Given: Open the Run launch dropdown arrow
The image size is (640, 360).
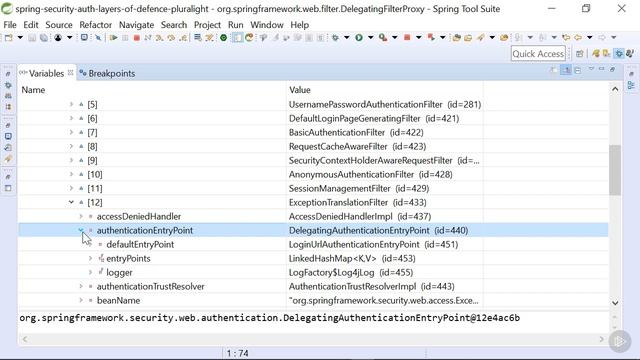Looking at the screenshot, I should (x=371, y=38).
